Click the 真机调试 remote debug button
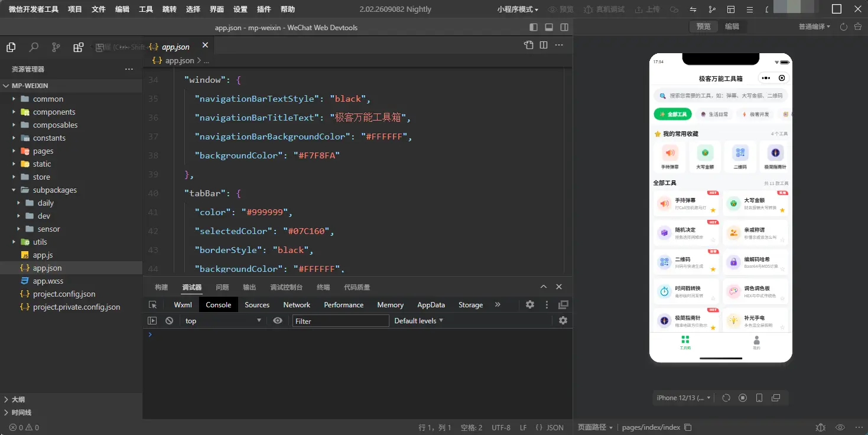 [603, 9]
